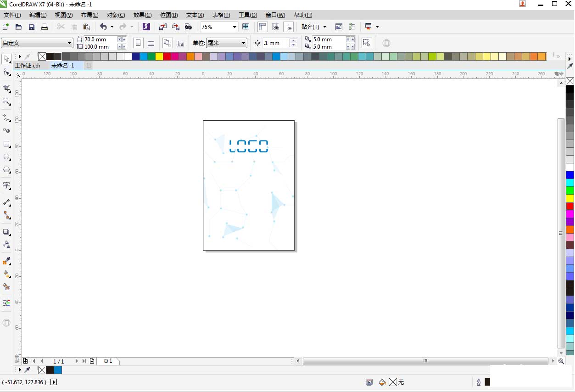Toggle Current Page layout button
This screenshot has height=392, width=575.
tap(180, 43)
